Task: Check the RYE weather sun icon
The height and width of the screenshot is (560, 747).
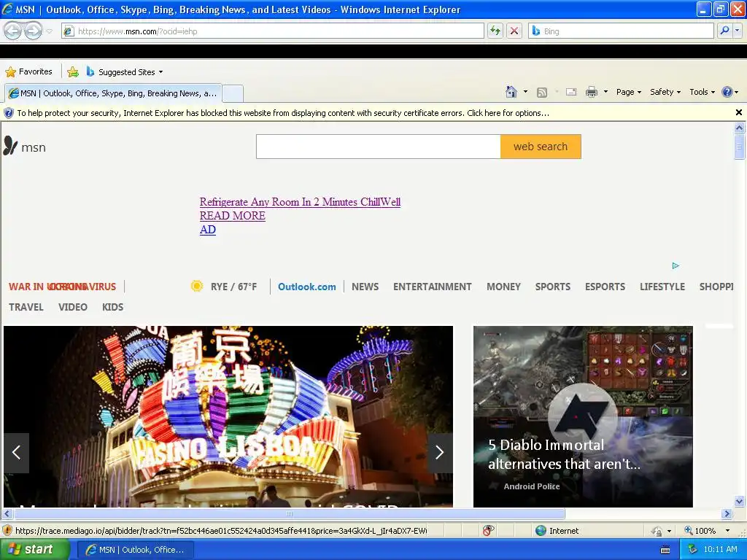Action: 197,286
